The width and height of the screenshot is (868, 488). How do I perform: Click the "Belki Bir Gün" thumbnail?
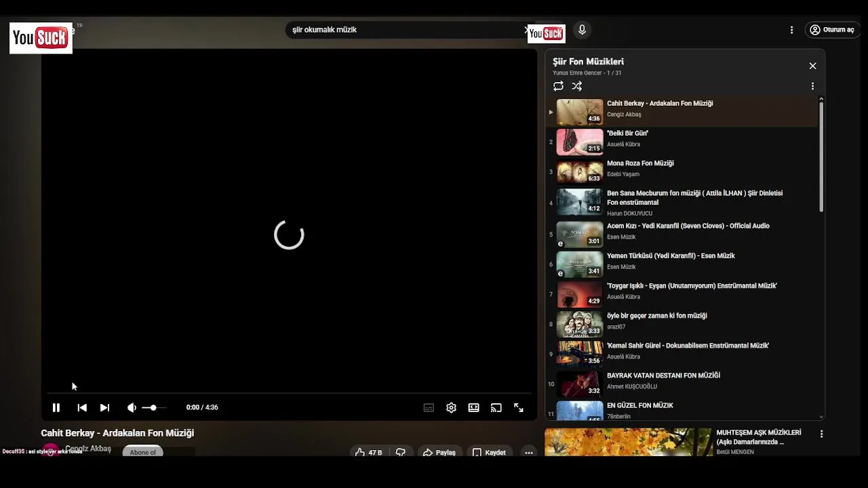tap(580, 142)
